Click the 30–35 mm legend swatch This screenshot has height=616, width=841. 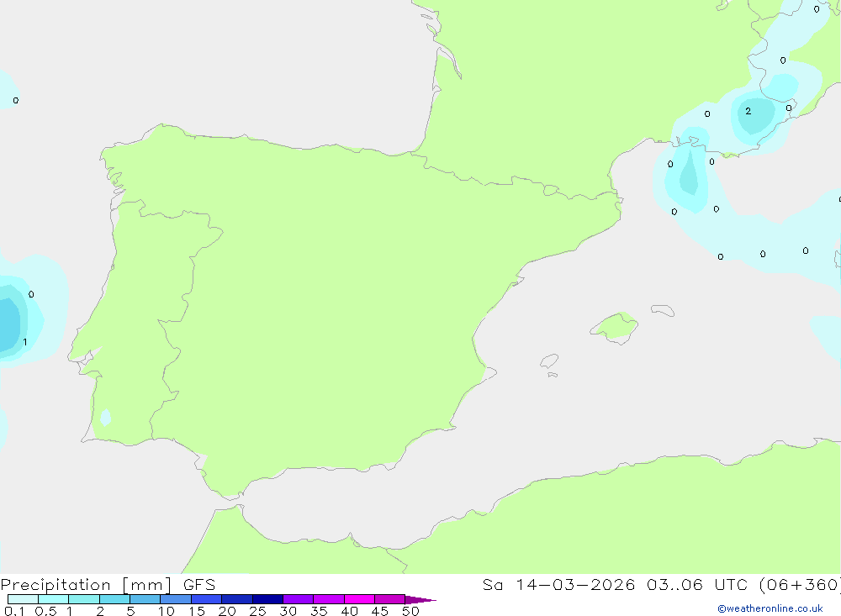coord(299,599)
